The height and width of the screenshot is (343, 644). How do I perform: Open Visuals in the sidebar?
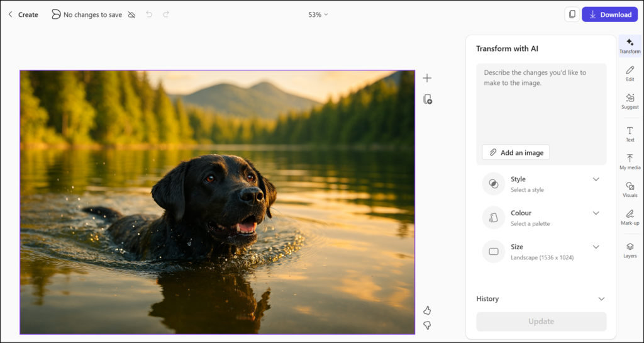[630, 190]
